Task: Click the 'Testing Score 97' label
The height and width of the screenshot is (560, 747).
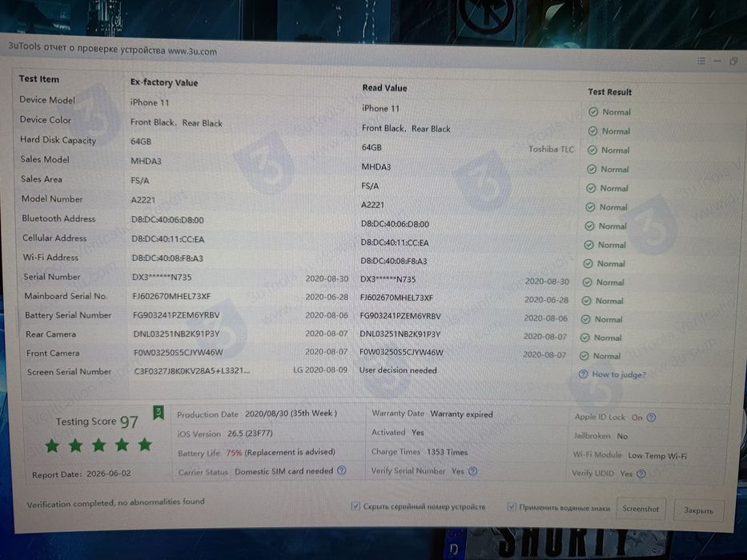Action: [x=97, y=422]
